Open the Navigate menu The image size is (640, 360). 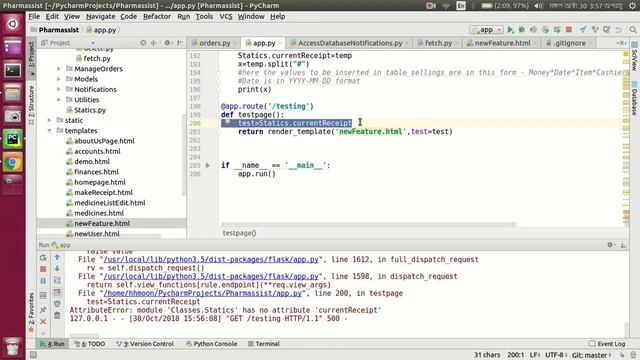[x=100, y=16]
